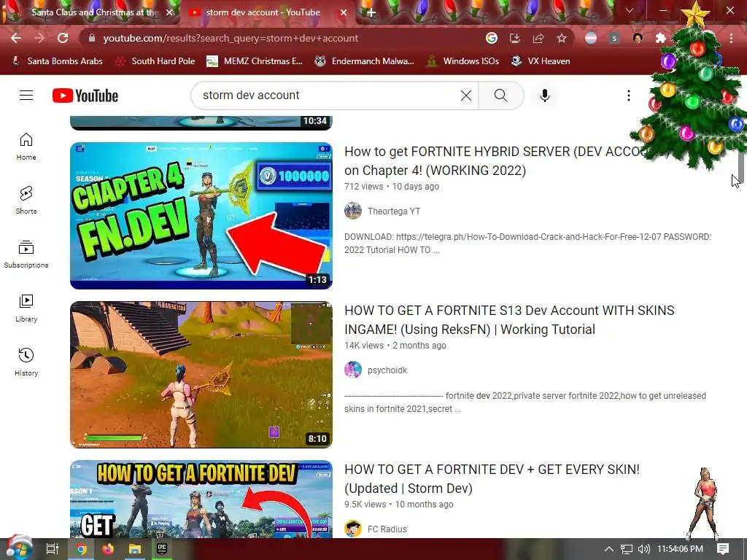Screen dimensions: 747x560
Task: Open South Hard Pole bookmark
Action: click(x=156, y=61)
